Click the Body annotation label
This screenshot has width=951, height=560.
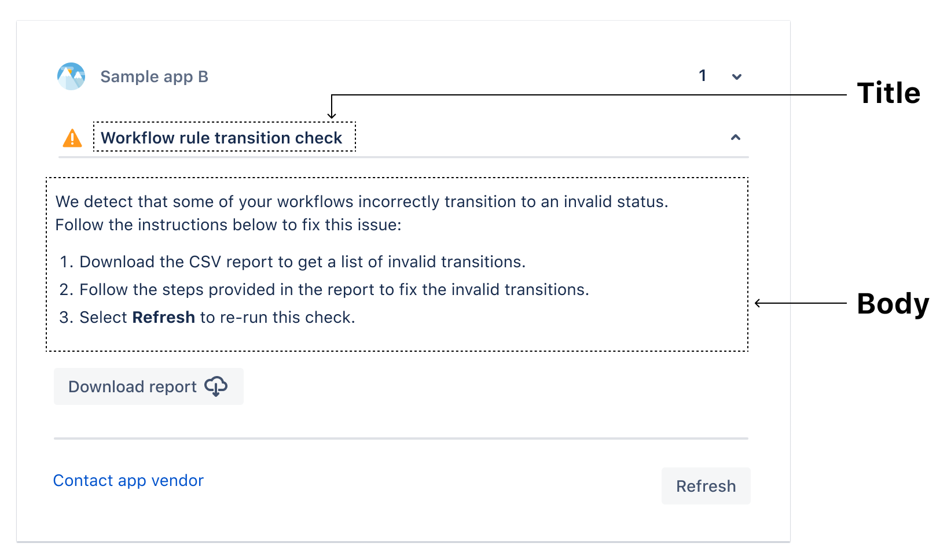[892, 304]
